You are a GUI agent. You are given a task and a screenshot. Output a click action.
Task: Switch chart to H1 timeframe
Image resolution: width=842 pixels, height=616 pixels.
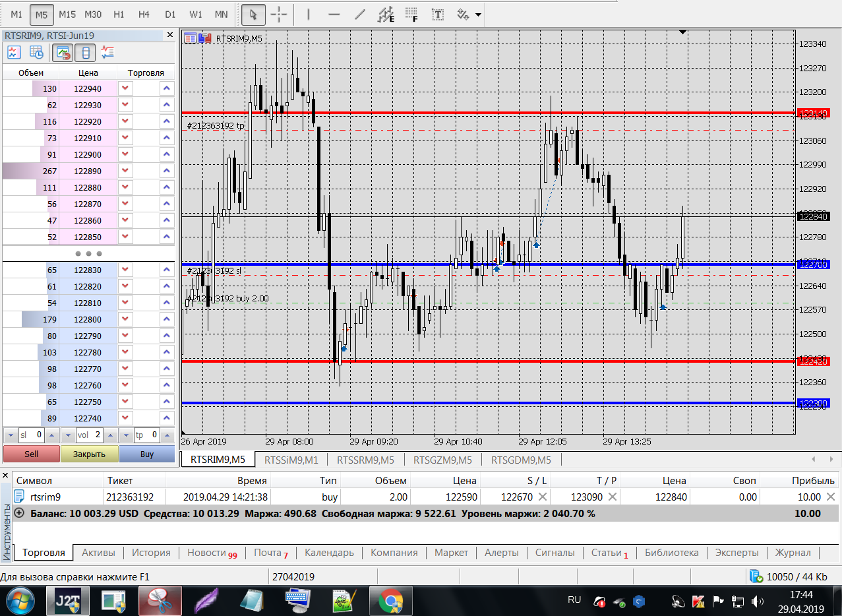[119, 14]
